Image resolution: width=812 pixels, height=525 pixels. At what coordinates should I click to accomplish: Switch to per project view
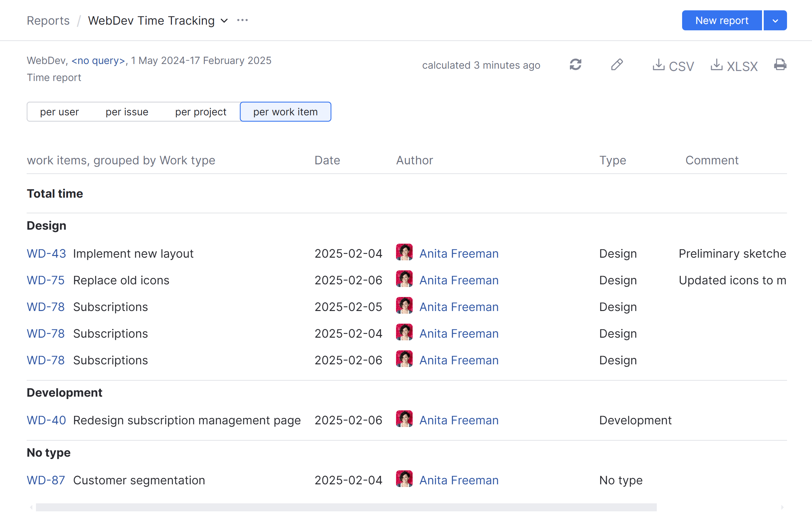[200, 112]
